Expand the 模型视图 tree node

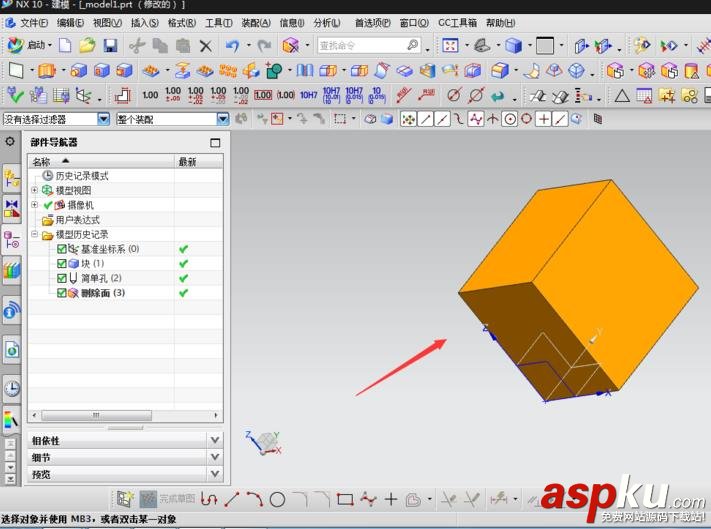click(x=34, y=190)
